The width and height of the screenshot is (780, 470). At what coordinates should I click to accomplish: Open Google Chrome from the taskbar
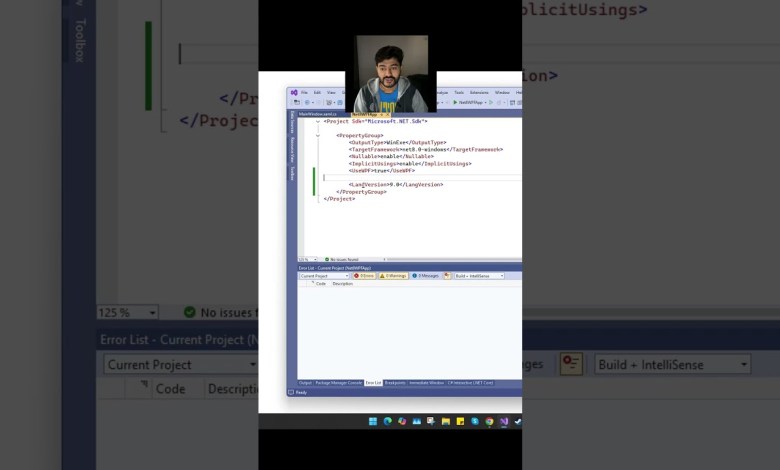tap(489, 421)
